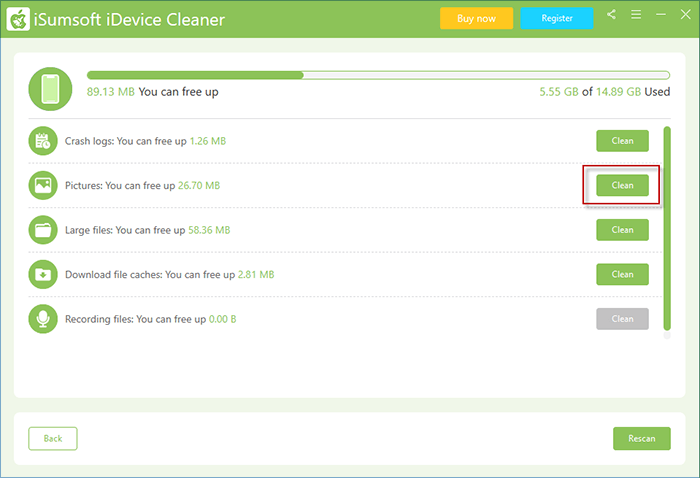Click the 1.26 MB crash logs size

coord(208,141)
